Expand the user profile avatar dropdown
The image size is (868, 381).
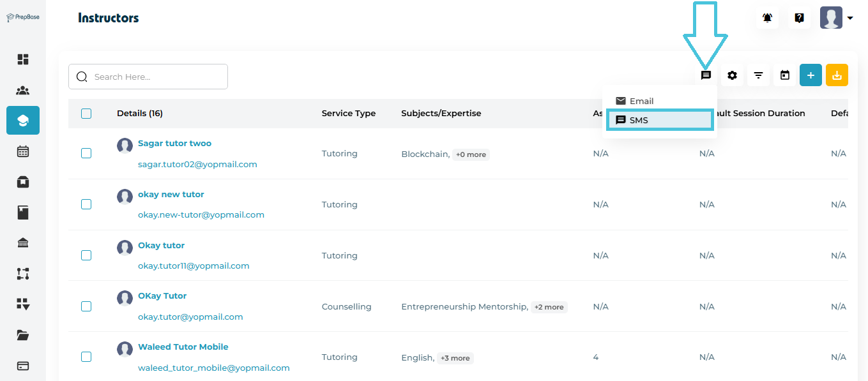[x=836, y=18]
